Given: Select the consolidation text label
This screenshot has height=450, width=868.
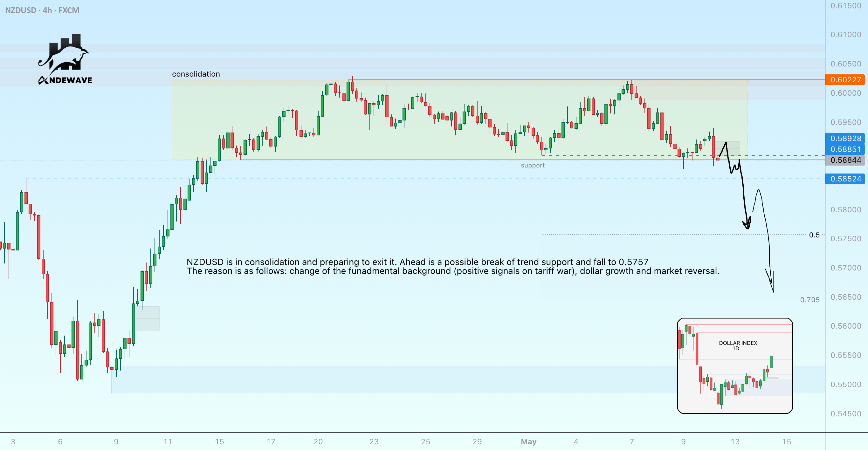Looking at the screenshot, I should [196, 74].
